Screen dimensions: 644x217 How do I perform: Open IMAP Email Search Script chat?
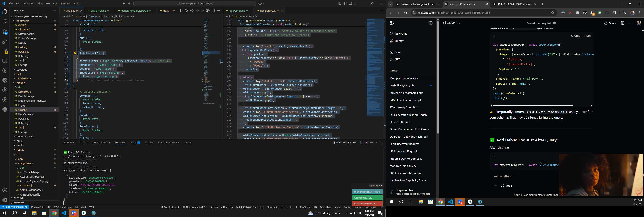tap(405, 100)
